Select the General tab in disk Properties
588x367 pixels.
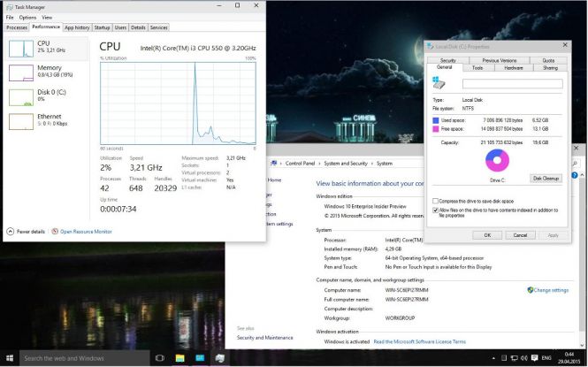coord(445,67)
